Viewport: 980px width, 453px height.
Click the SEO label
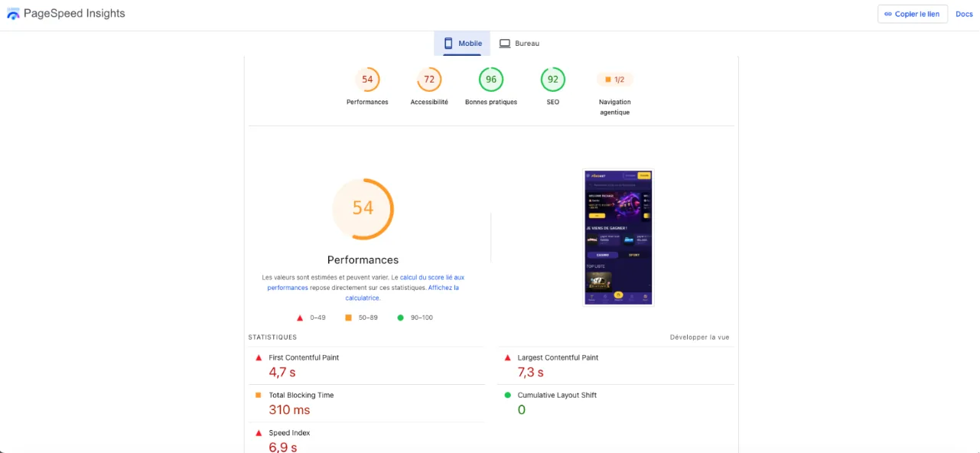(x=553, y=102)
